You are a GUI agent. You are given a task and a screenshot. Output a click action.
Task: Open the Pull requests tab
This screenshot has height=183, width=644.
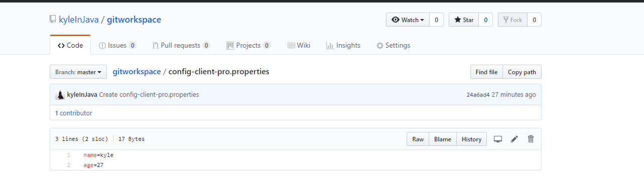(181, 45)
